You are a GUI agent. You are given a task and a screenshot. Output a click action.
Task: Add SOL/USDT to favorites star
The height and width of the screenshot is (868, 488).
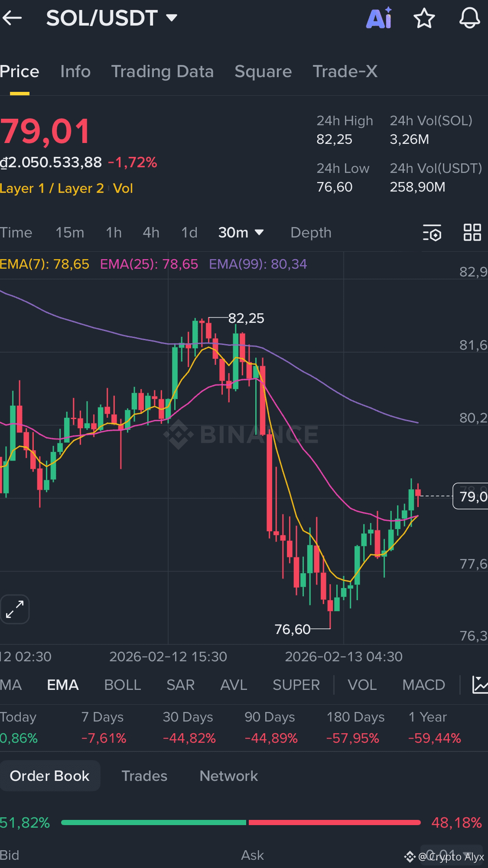424,18
